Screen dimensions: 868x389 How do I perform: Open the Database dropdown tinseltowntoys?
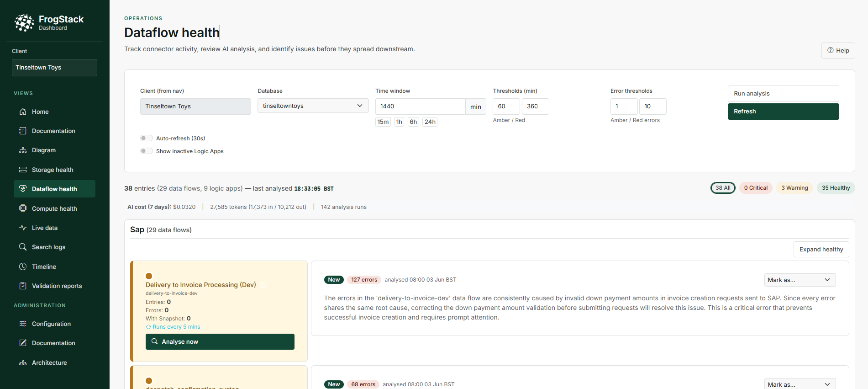click(x=313, y=106)
